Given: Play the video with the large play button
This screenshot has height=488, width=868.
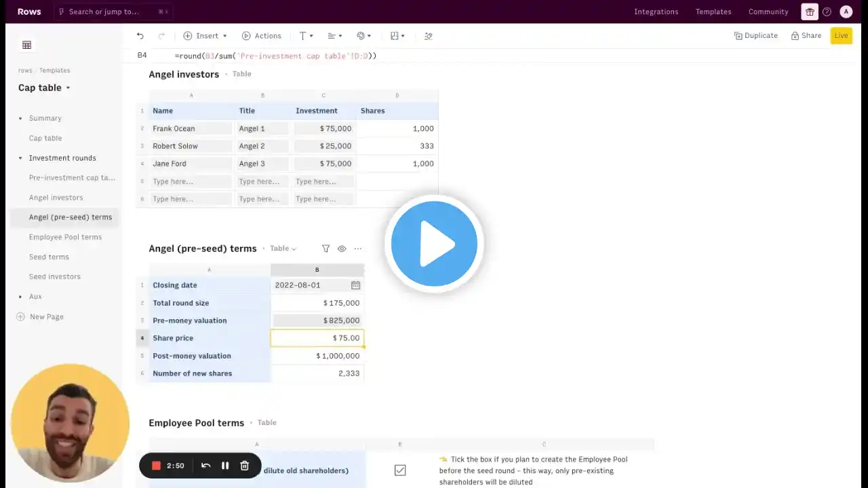Looking at the screenshot, I should coord(434,244).
